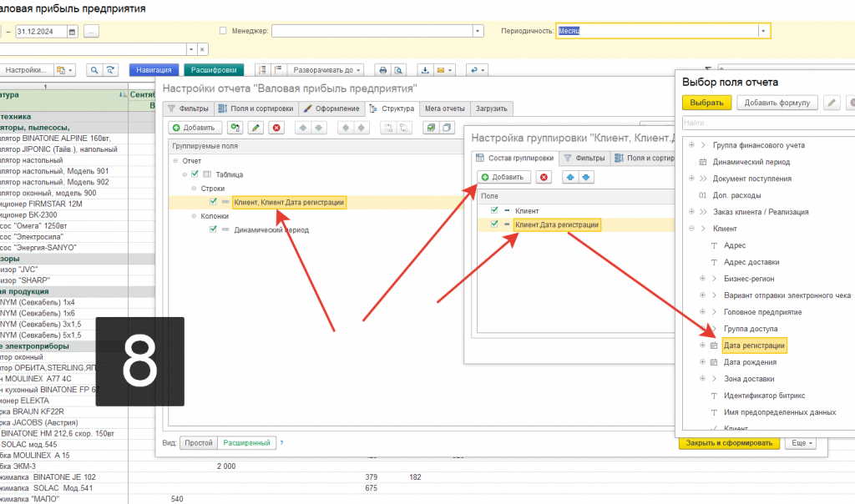
Task: Toggle the Динамический период column checkbox
Action: click(x=213, y=229)
